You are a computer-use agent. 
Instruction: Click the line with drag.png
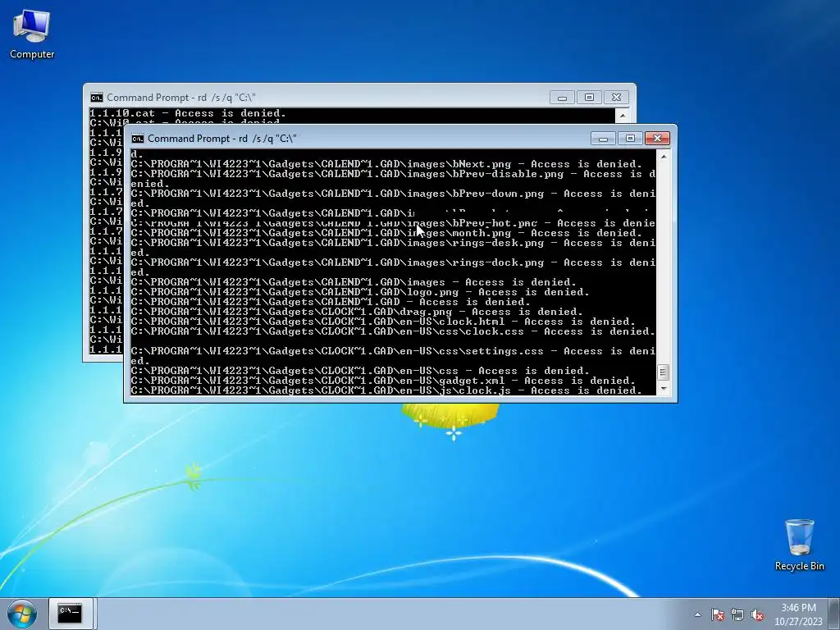coord(357,312)
